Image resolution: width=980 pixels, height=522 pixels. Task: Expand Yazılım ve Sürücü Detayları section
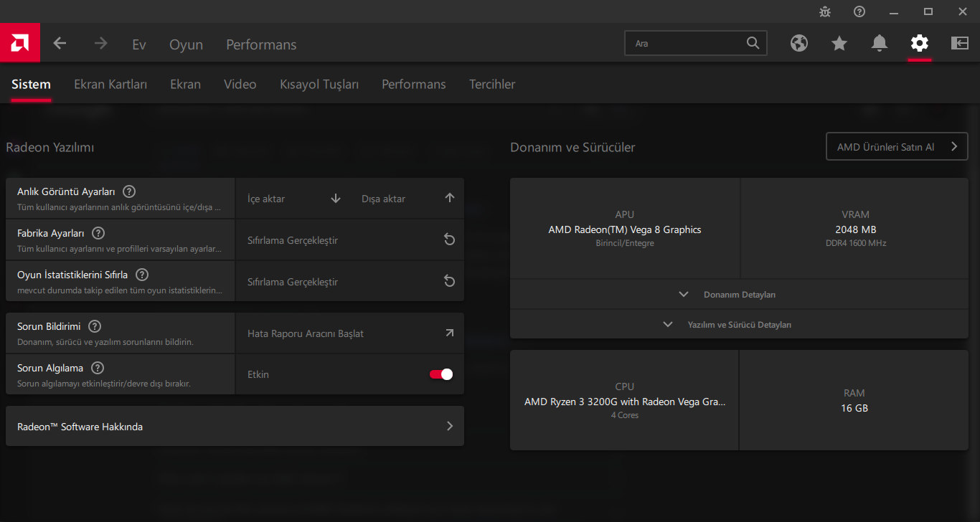click(x=739, y=325)
